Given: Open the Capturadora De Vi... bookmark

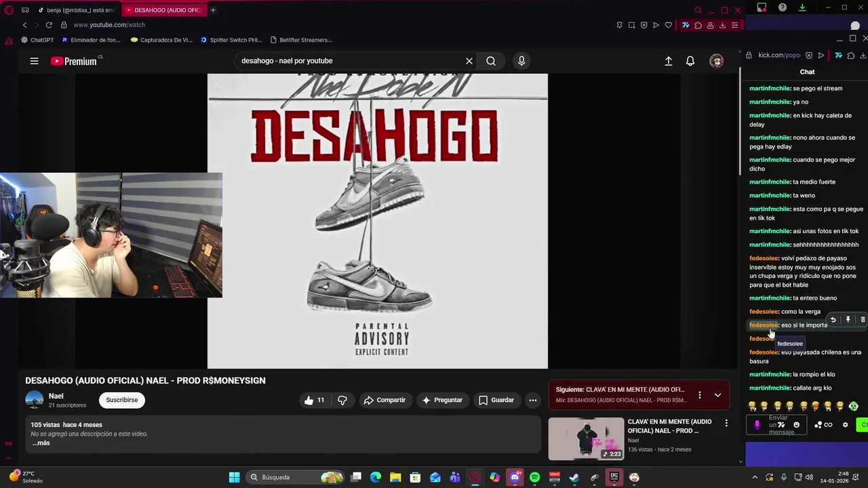Looking at the screenshot, I should coord(161,40).
